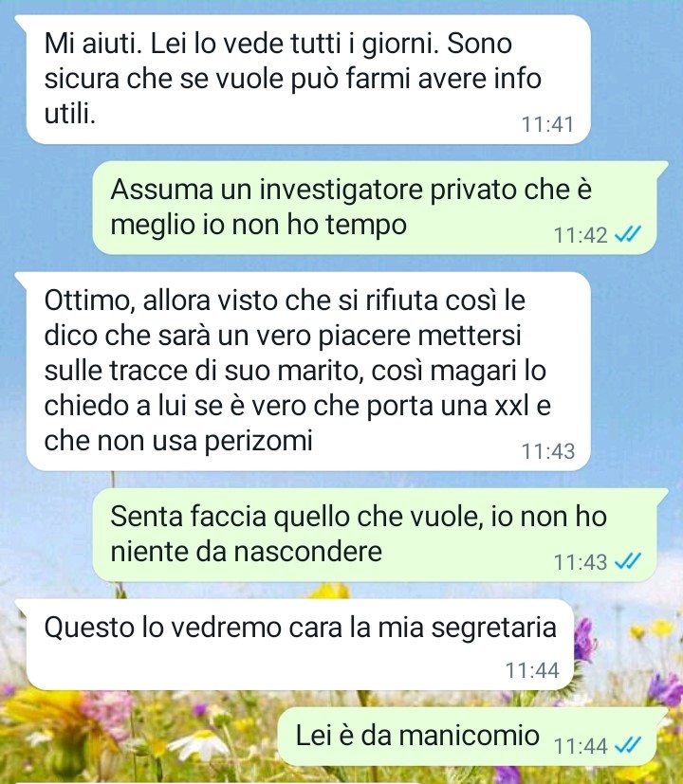Select the 'Assuma un investigatore privato' message

point(375,208)
